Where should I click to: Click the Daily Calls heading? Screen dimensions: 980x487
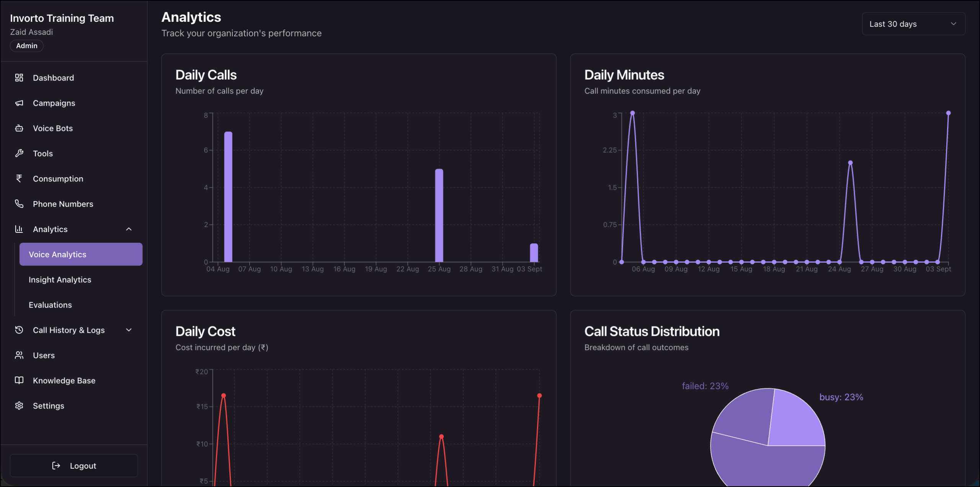point(206,75)
